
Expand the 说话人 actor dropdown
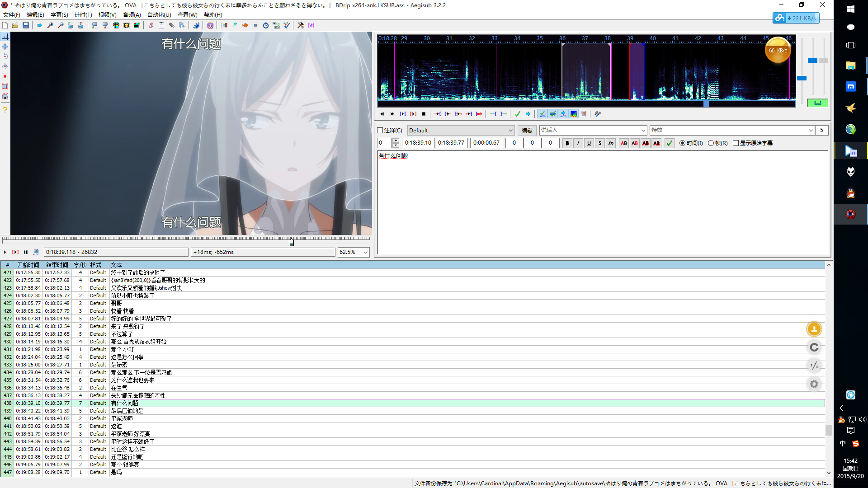coord(643,131)
